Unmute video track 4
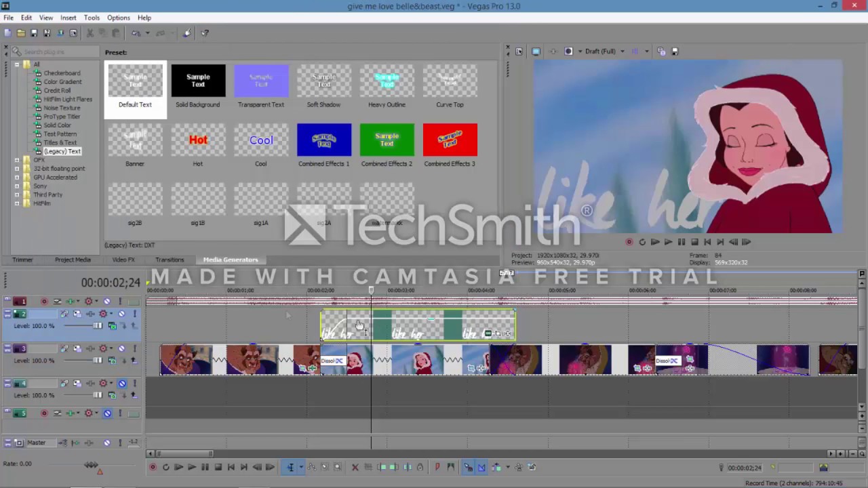This screenshot has width=868, height=488. [122, 384]
